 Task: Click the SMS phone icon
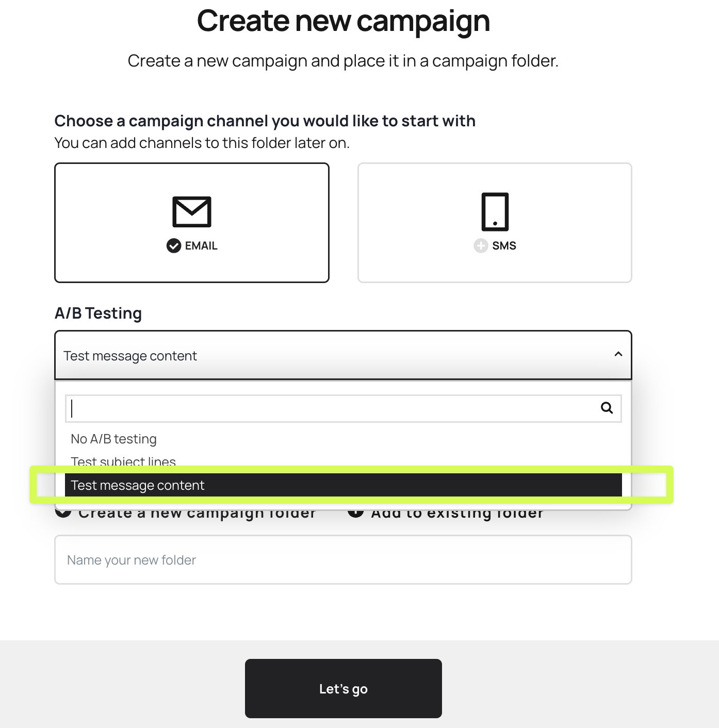pos(495,211)
